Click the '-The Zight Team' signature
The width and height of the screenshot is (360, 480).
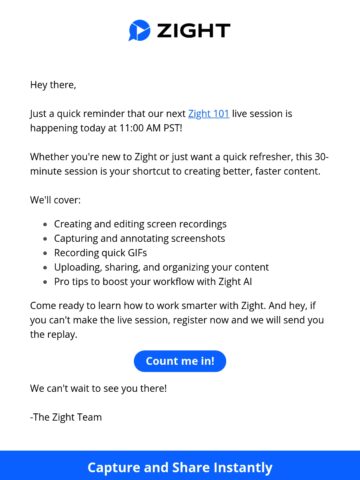tap(66, 417)
